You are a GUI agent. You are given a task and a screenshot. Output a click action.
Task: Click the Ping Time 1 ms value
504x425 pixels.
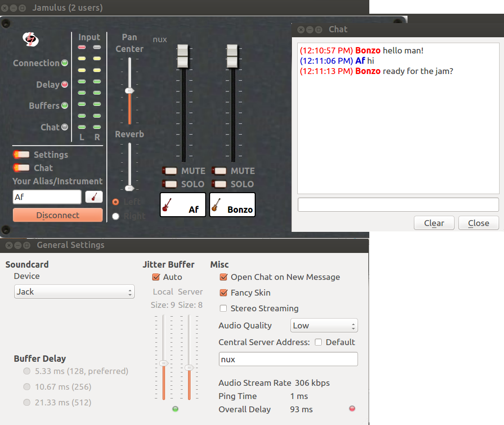[x=299, y=396]
